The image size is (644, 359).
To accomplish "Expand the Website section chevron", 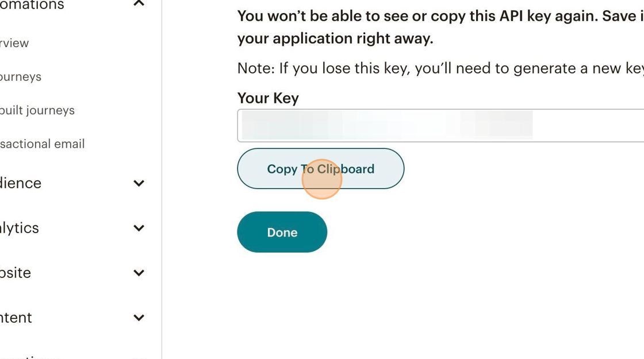I will (x=139, y=273).
